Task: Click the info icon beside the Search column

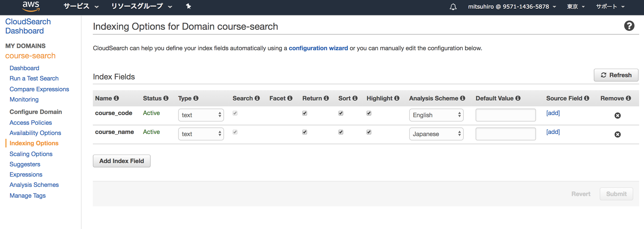Action: [257, 98]
